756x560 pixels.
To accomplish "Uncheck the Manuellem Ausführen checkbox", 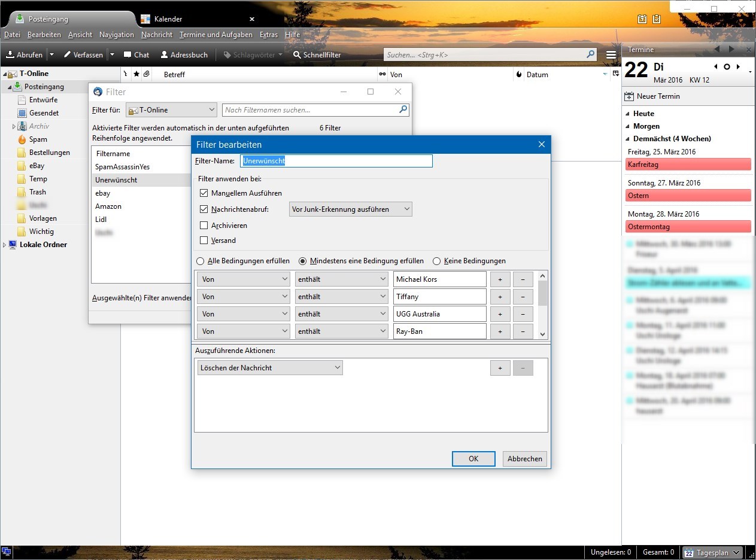I will tap(204, 193).
